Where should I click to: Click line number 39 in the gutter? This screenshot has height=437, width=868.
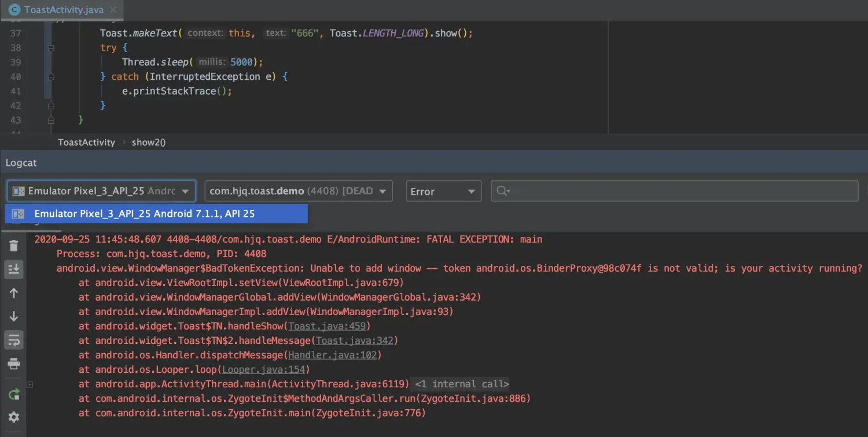point(16,62)
